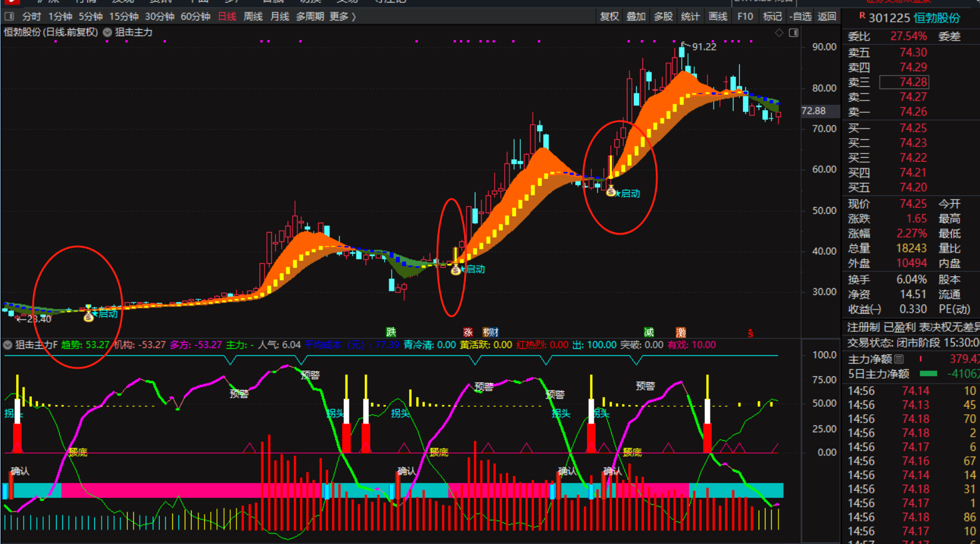Open the 分时 intraday tab
980x544 pixels.
(31, 16)
